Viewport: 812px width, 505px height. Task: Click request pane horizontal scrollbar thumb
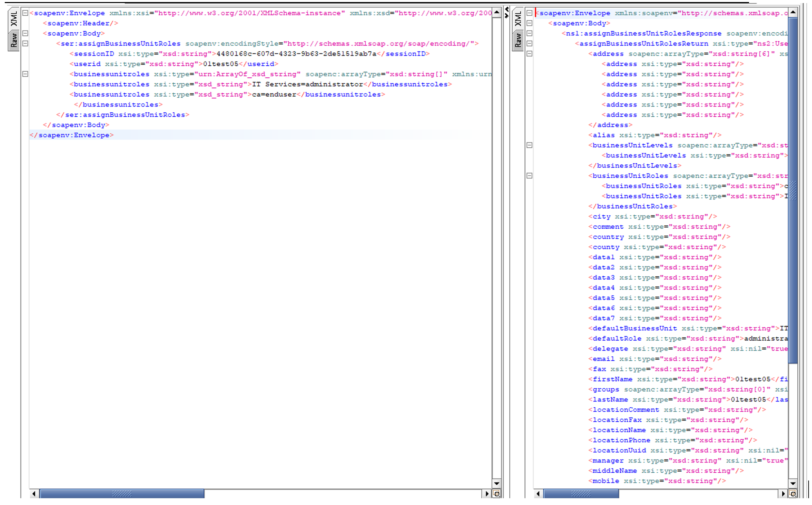pyautogui.click(x=122, y=494)
